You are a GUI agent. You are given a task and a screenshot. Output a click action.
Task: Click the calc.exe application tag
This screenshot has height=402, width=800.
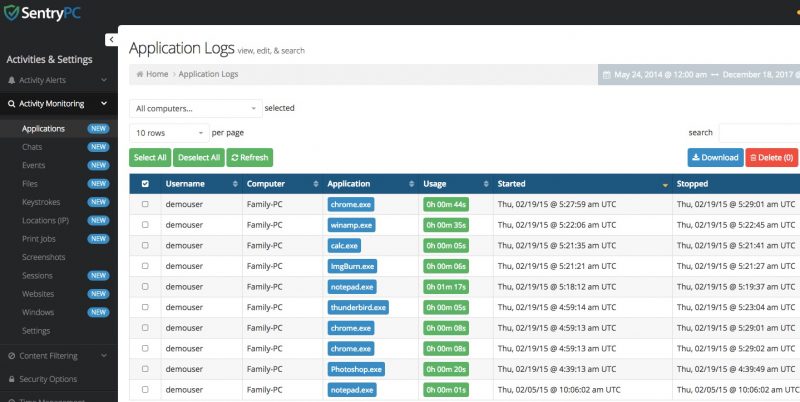pos(344,245)
